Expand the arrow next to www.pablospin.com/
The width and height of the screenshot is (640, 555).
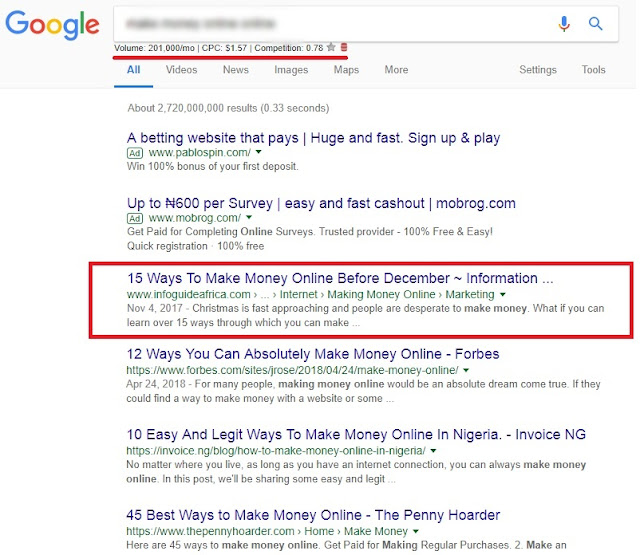point(258,152)
